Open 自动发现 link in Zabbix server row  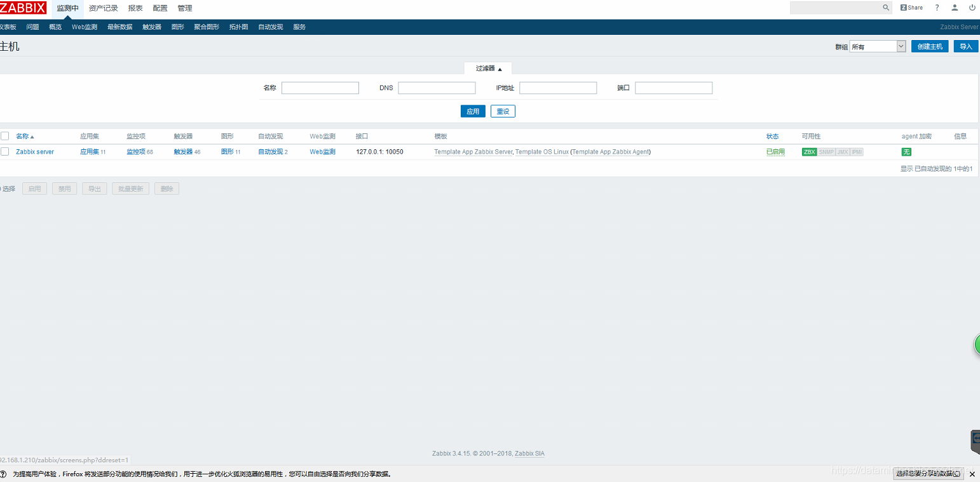point(271,152)
